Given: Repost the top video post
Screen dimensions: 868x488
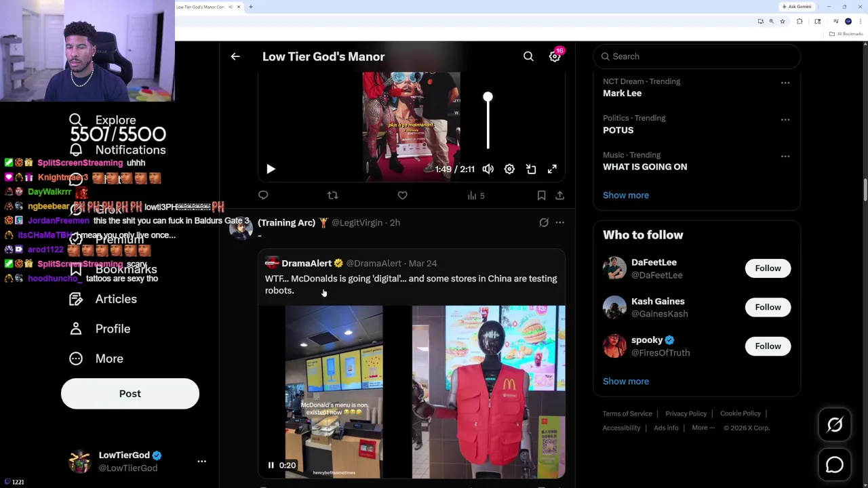Looking at the screenshot, I should tap(332, 195).
